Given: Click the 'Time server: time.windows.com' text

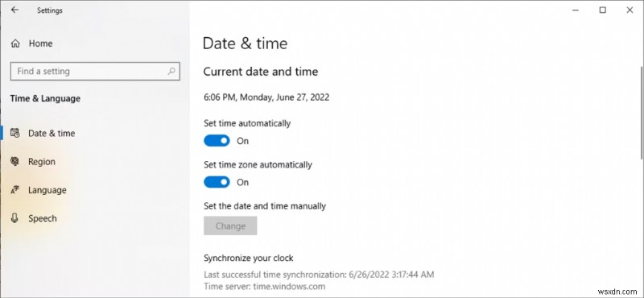Looking at the screenshot, I should [x=265, y=286].
